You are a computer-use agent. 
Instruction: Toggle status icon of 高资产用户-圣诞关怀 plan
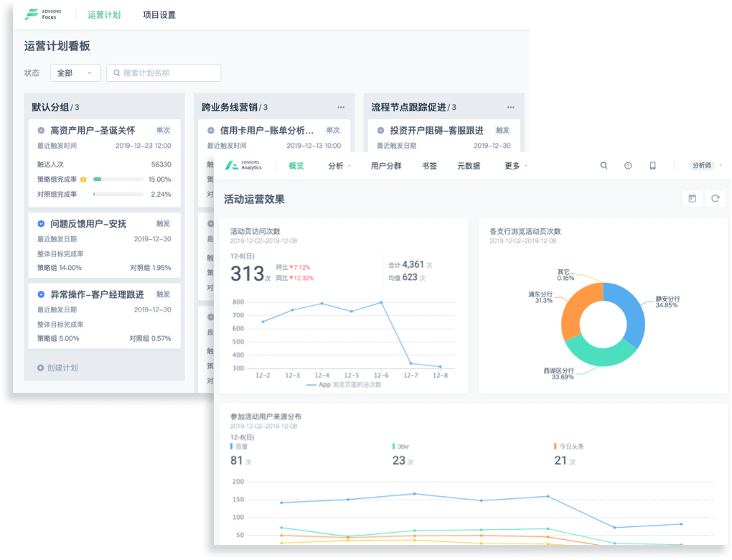(42, 131)
